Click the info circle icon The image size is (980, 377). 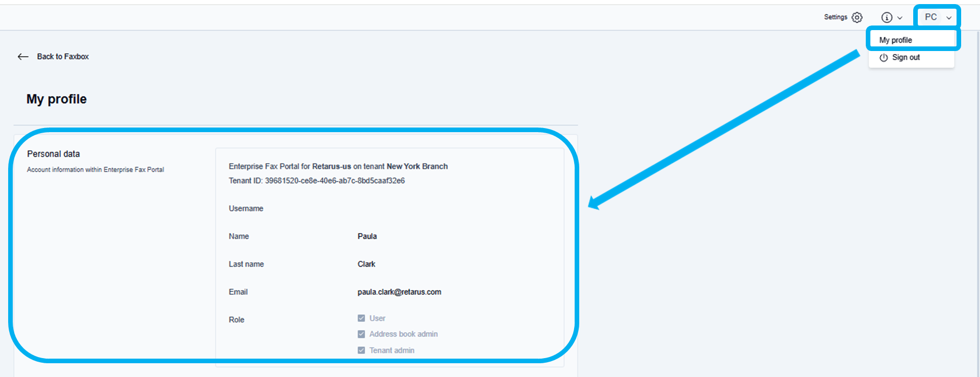[887, 17]
